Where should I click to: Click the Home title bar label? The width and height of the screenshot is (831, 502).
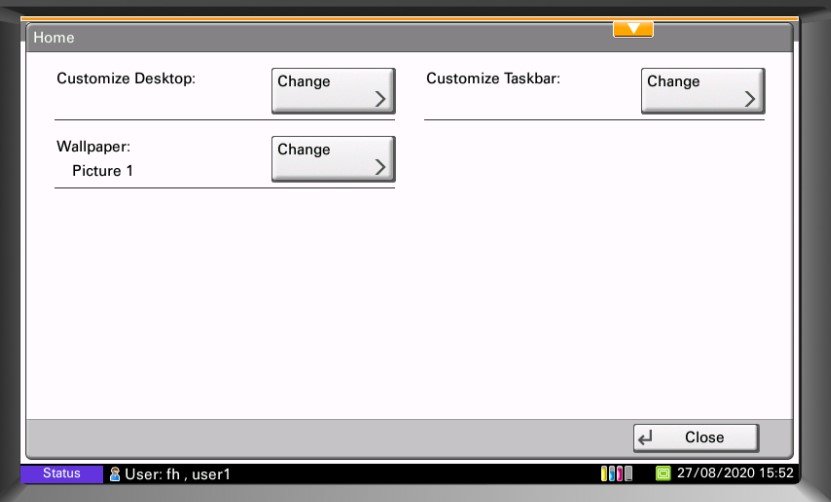coord(54,38)
